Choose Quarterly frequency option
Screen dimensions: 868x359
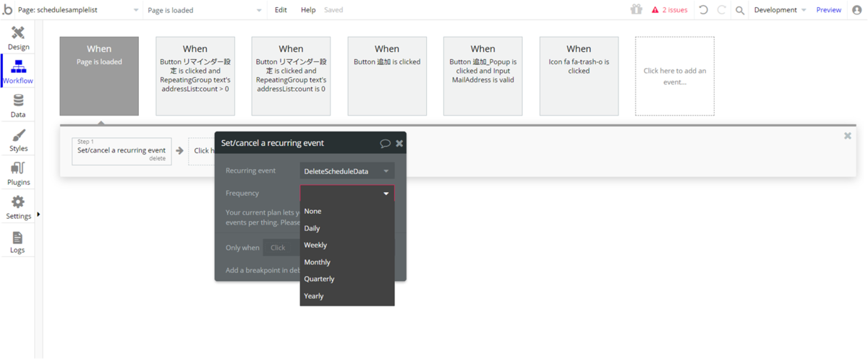pos(347,279)
